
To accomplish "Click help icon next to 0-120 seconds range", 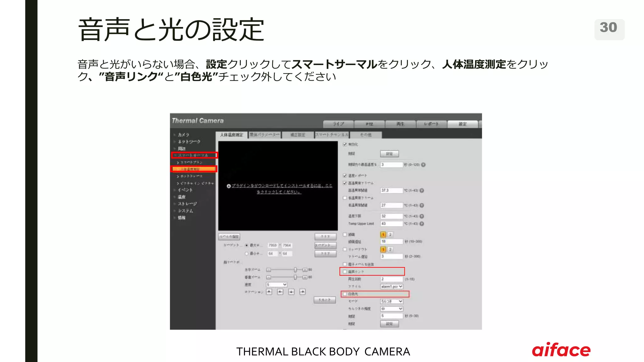I will pos(423,165).
